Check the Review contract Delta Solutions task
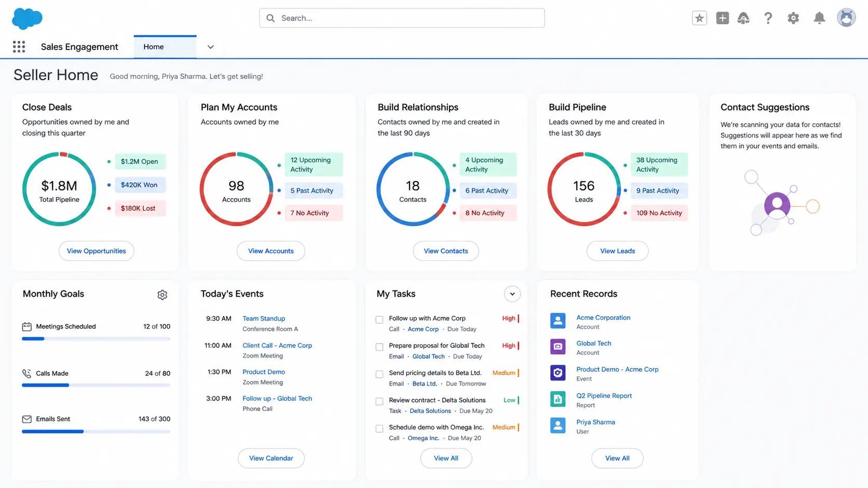 coord(379,401)
